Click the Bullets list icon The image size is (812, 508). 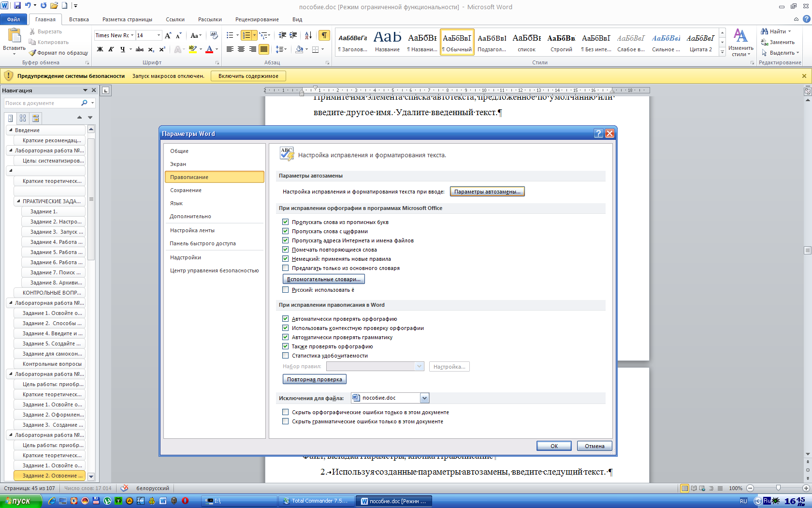coord(230,35)
